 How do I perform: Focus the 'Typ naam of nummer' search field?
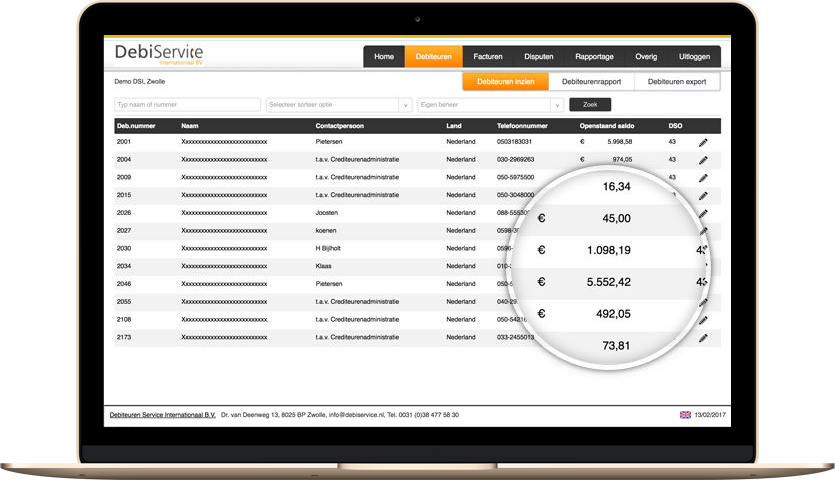pos(187,105)
